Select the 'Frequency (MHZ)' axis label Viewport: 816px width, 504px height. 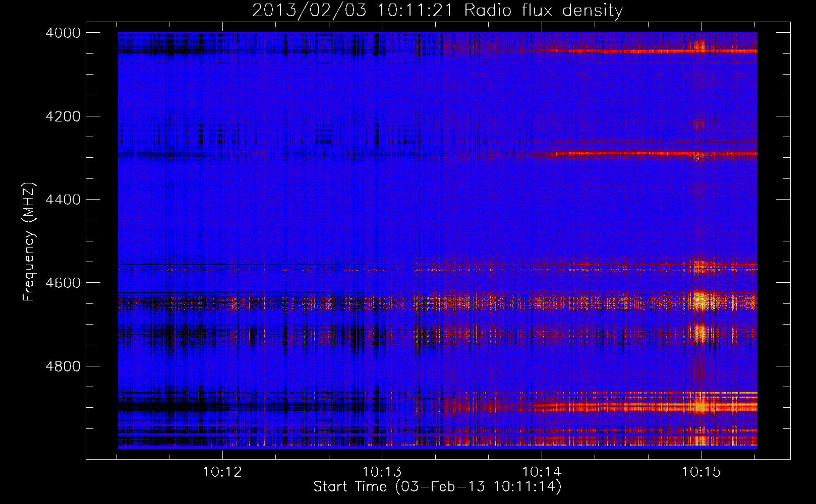[x=29, y=242]
